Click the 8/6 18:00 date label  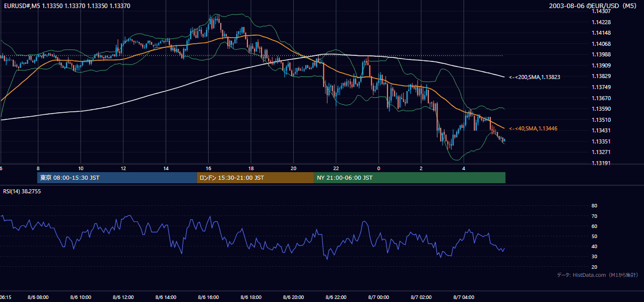pos(251,297)
